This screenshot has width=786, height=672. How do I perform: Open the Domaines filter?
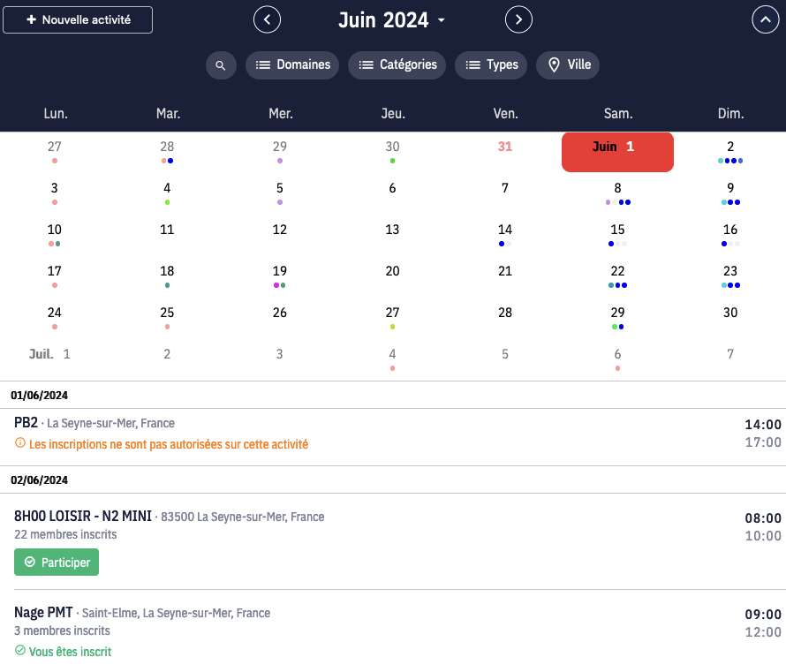[x=291, y=65]
